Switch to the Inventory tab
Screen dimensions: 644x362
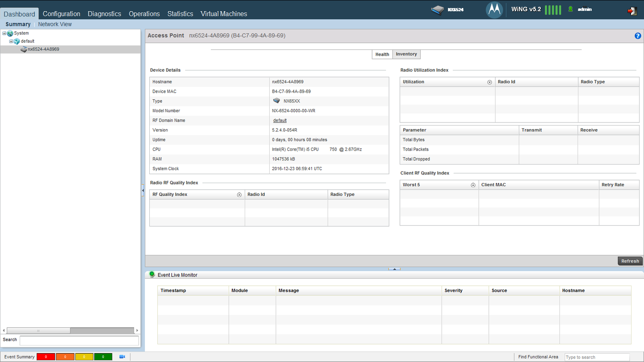(x=406, y=54)
